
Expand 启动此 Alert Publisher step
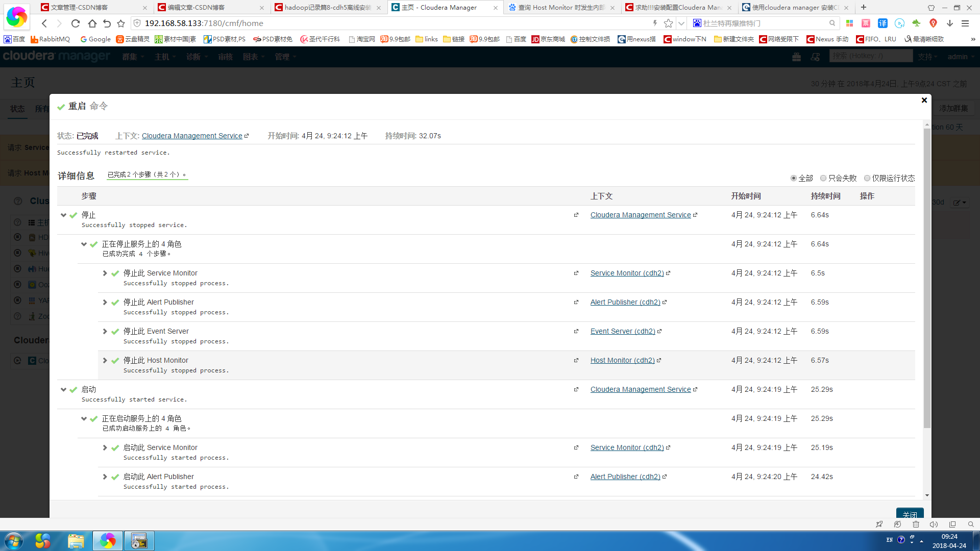[x=105, y=477]
